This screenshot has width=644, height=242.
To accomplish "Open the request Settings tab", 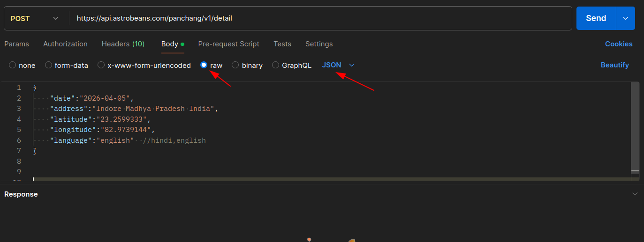I will point(319,44).
